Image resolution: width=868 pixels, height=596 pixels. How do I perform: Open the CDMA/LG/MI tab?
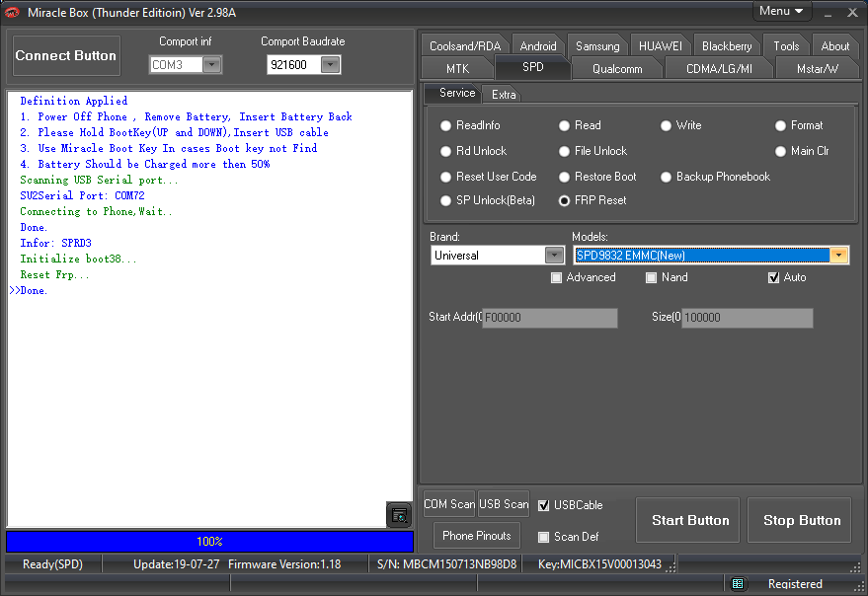click(x=719, y=69)
